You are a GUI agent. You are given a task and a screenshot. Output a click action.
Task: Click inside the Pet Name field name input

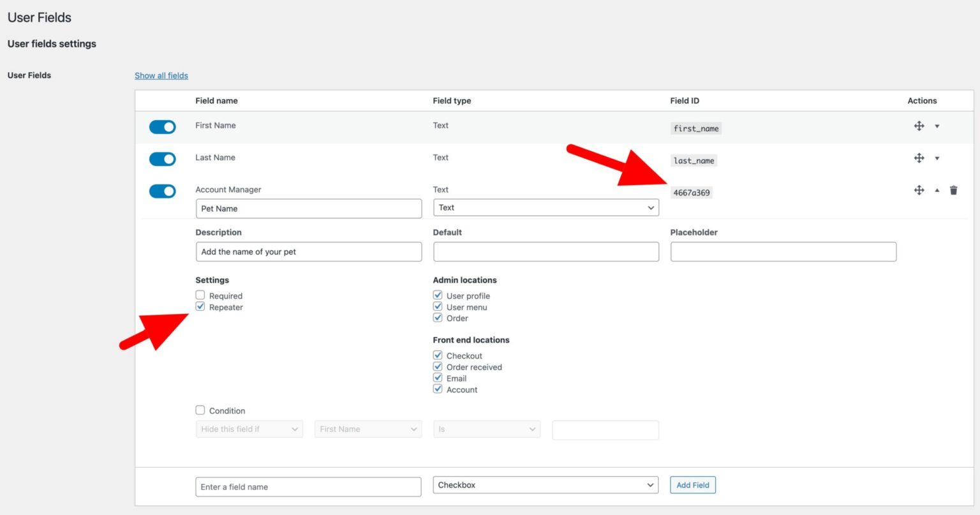[309, 208]
